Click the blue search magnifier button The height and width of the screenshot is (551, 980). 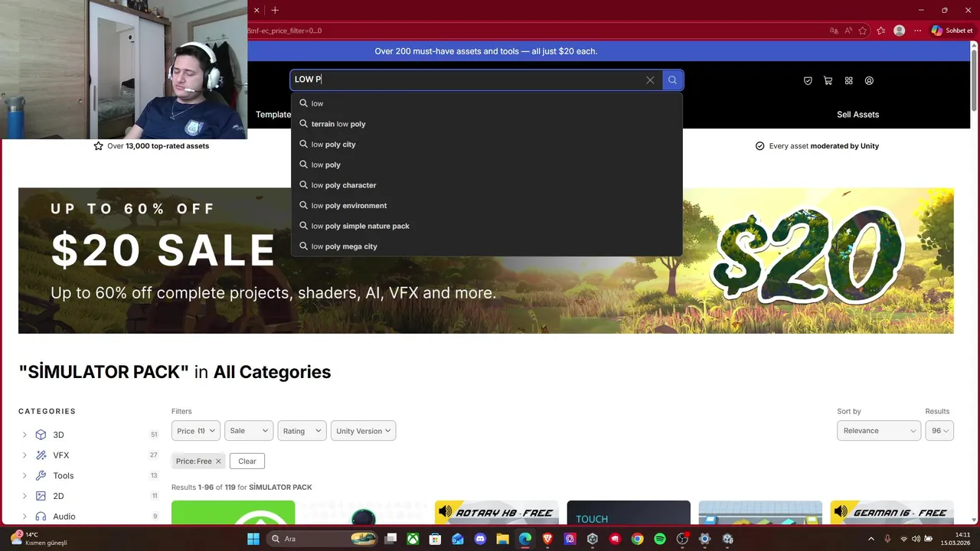tap(672, 80)
